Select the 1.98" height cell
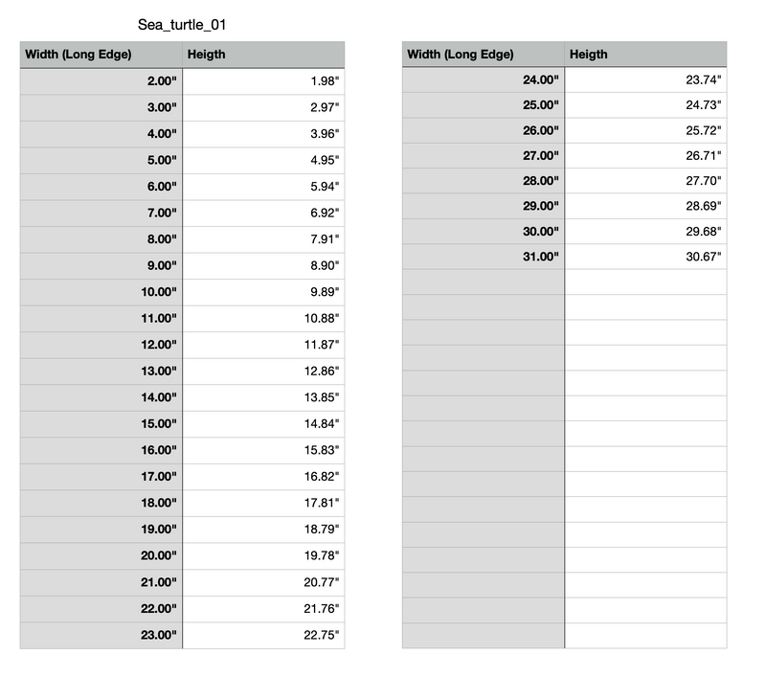766x700 pixels. pos(263,81)
